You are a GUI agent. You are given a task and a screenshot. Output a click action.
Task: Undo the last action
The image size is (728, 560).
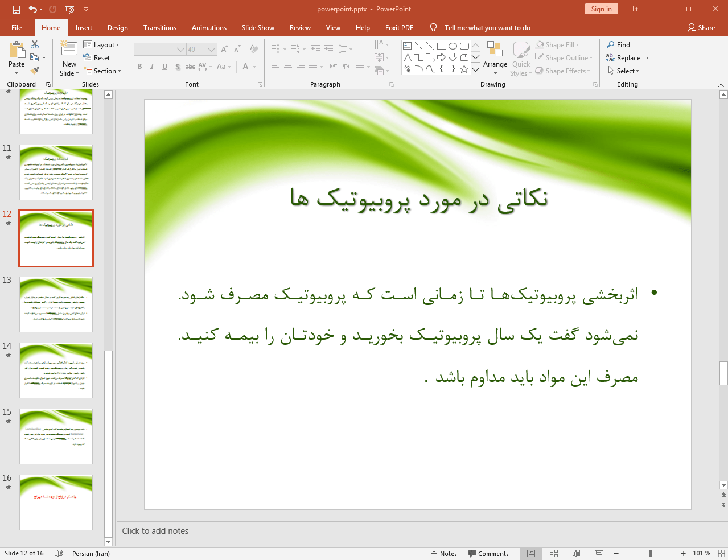[x=33, y=9]
